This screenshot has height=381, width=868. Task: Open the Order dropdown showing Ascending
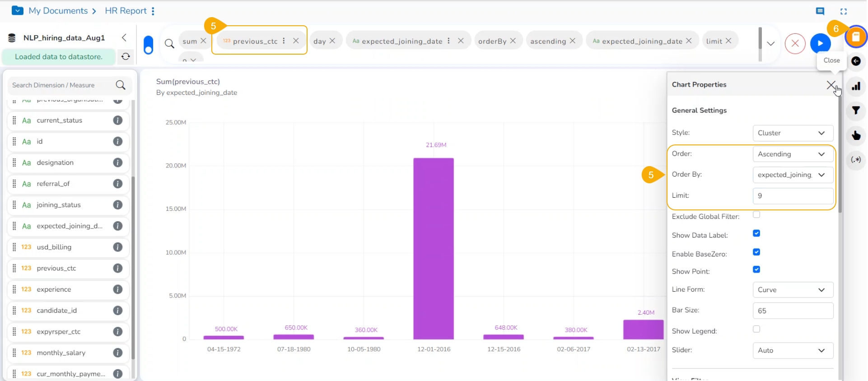point(793,154)
